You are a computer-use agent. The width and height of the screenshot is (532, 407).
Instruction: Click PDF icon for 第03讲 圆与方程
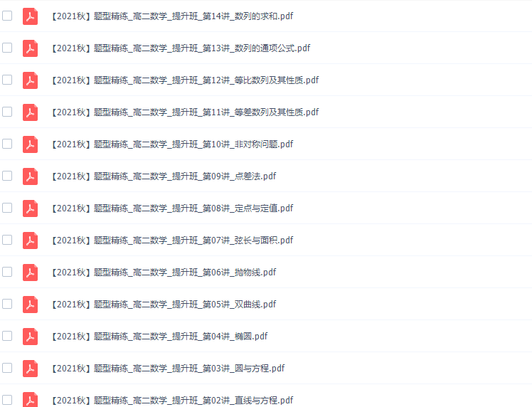[30, 369]
